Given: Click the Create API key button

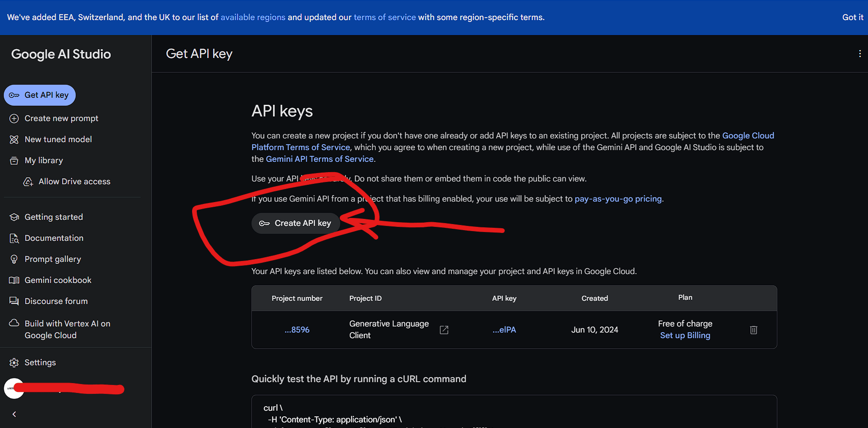Looking at the screenshot, I should click(295, 224).
